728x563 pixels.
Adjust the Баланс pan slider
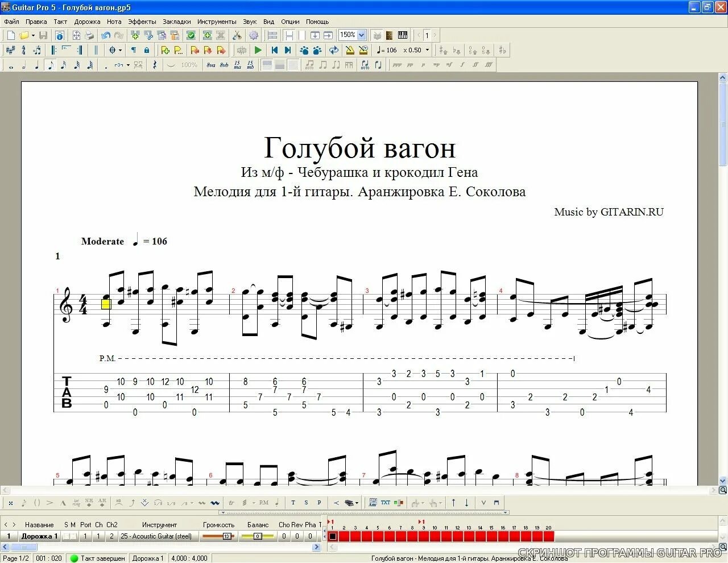258,536
